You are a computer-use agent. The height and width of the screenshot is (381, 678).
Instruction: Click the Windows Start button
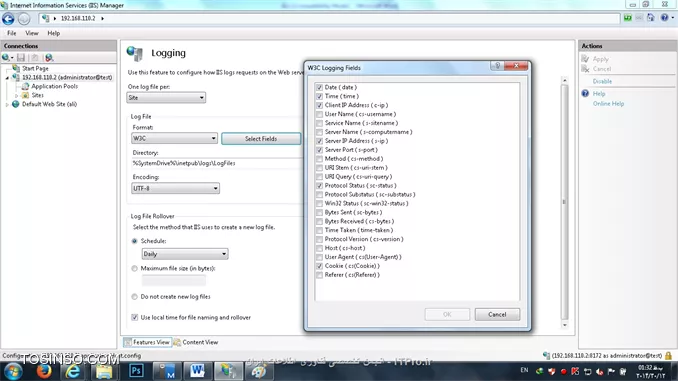click(13, 371)
